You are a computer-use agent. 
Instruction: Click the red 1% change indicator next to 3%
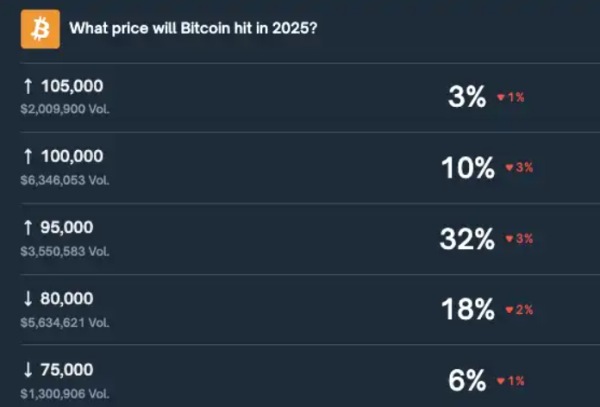[x=511, y=97]
